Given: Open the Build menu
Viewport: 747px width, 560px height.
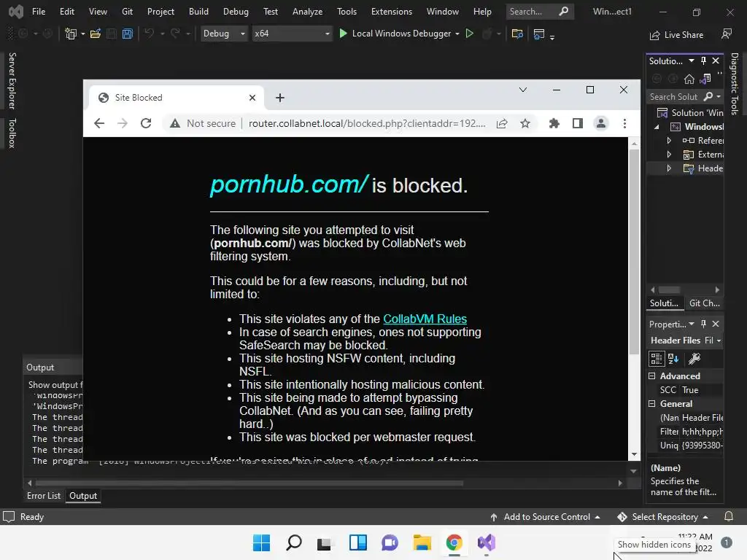Looking at the screenshot, I should tap(198, 12).
